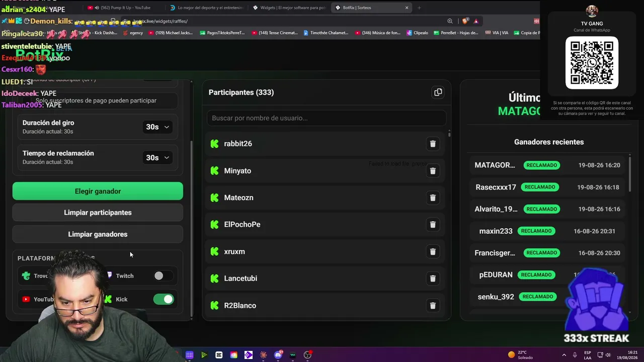Open the zoom magnifier in the address bar
644x362 pixels.
coord(450,21)
